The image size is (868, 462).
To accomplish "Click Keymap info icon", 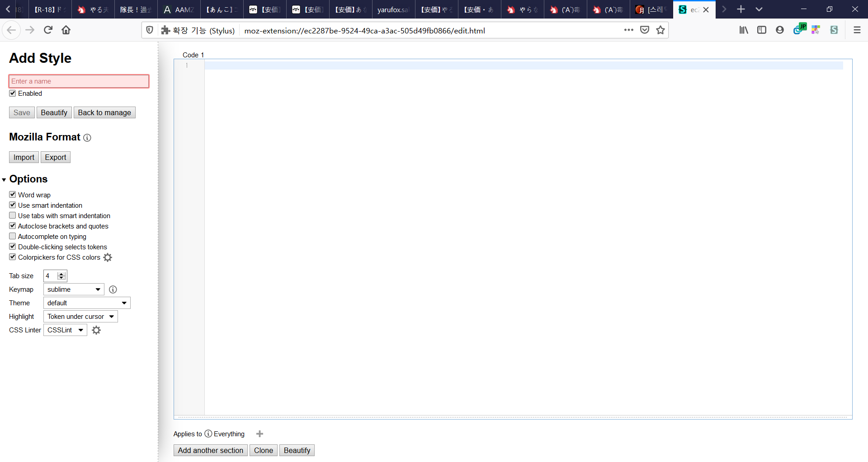I will click(x=113, y=289).
